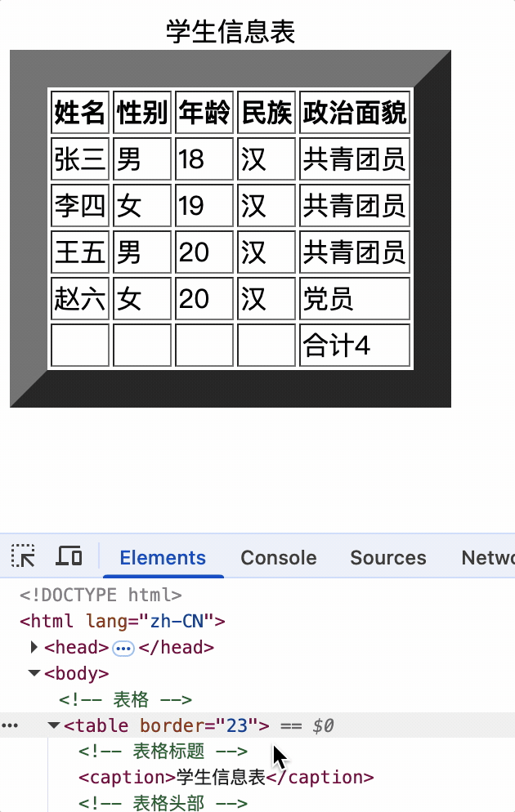
Task: Click 王五's age cell 20
Action: [x=204, y=252]
